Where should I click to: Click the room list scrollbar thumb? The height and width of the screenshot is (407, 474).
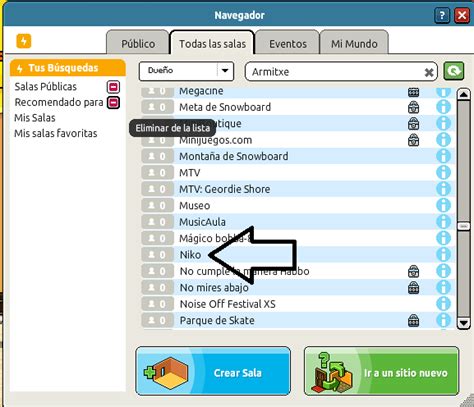464,226
